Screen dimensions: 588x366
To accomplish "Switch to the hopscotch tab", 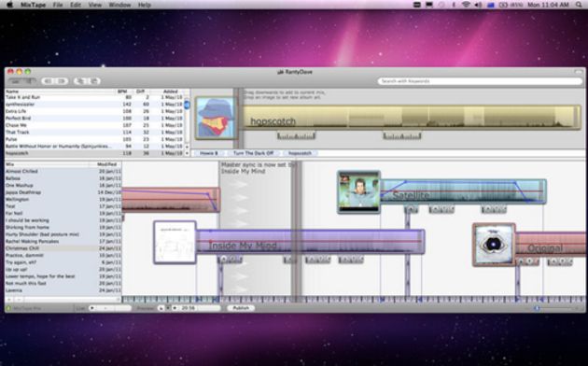I will pyautogui.click(x=300, y=153).
